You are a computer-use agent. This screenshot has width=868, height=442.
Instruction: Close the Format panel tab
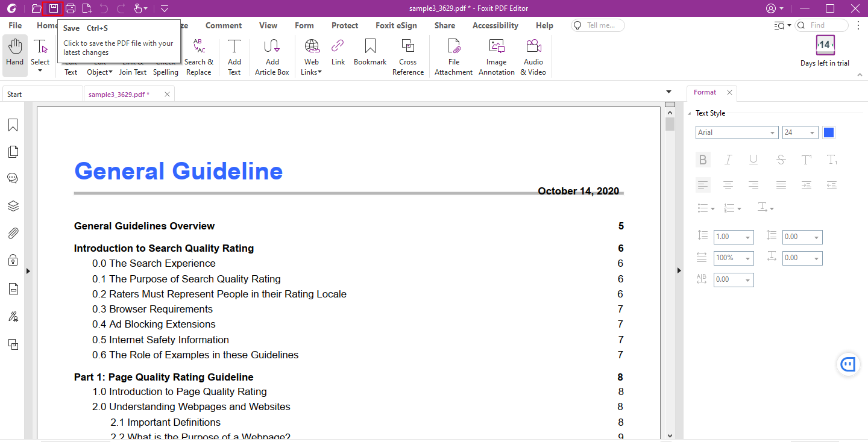pyautogui.click(x=729, y=93)
